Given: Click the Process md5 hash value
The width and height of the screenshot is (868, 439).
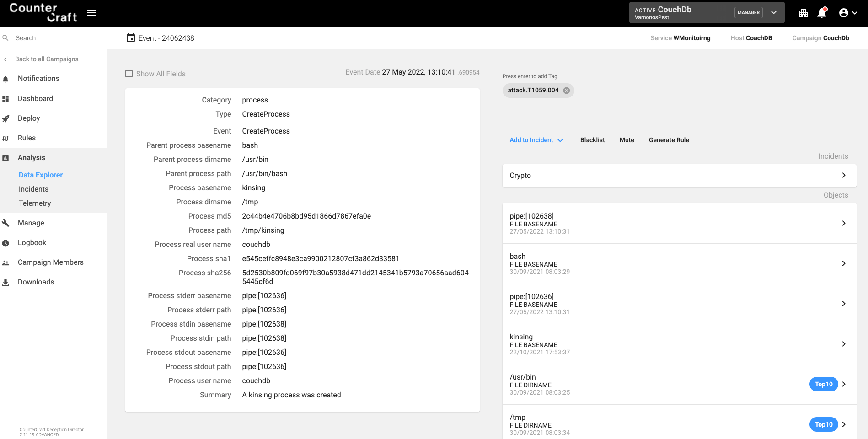Looking at the screenshot, I should point(306,216).
